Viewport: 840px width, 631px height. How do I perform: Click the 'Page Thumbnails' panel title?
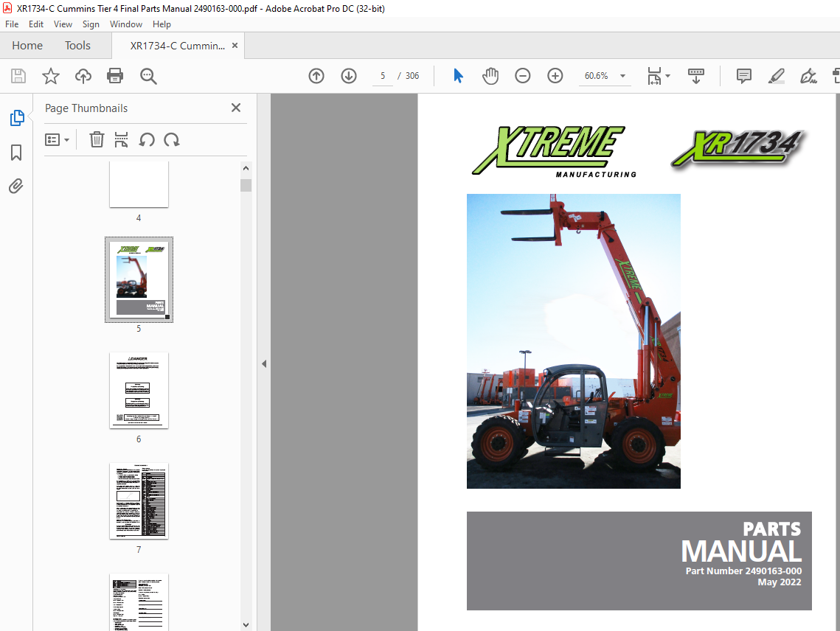click(x=86, y=108)
